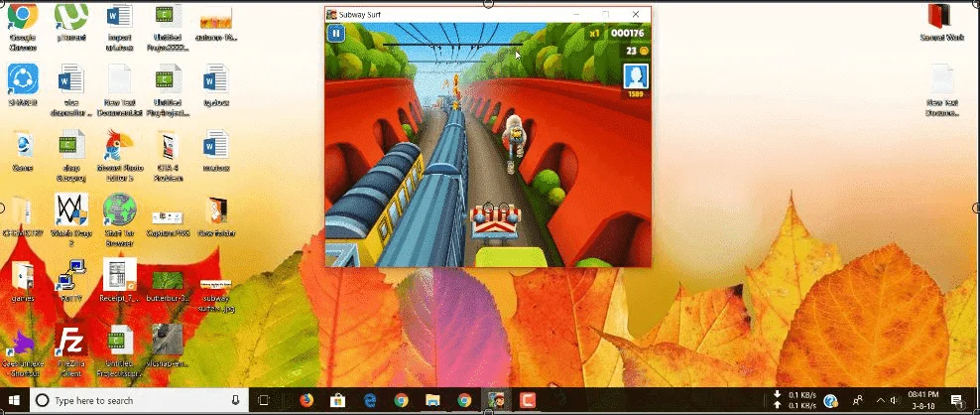The height and width of the screenshot is (415, 980).
Task: Open the player profile icon in game
Action: (636, 77)
